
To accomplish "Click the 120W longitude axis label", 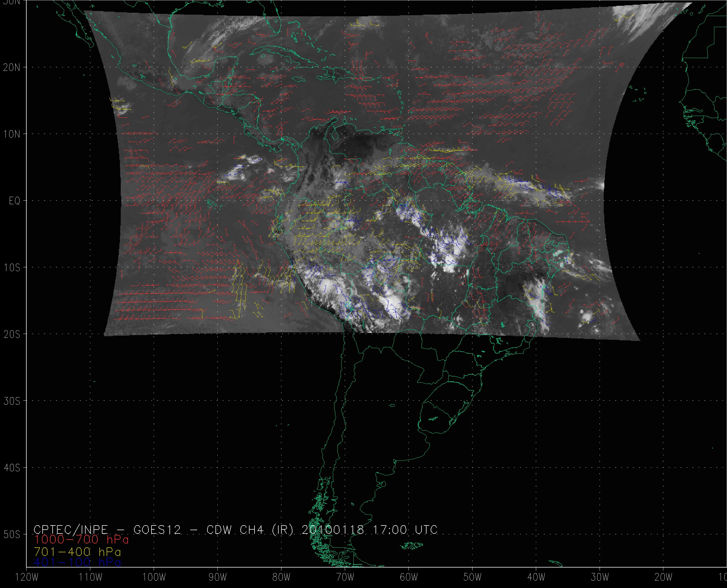I will coord(27,577).
